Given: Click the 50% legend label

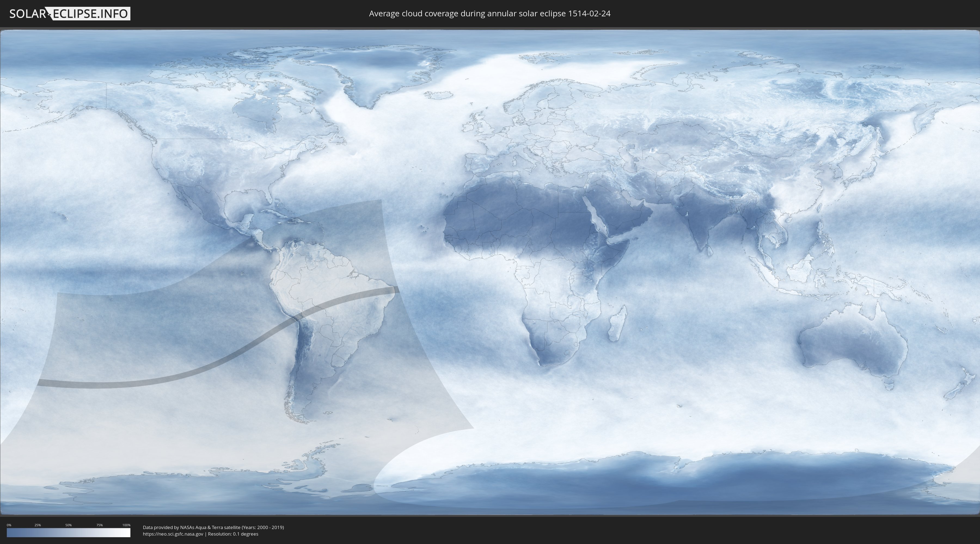Looking at the screenshot, I should tap(69, 525).
